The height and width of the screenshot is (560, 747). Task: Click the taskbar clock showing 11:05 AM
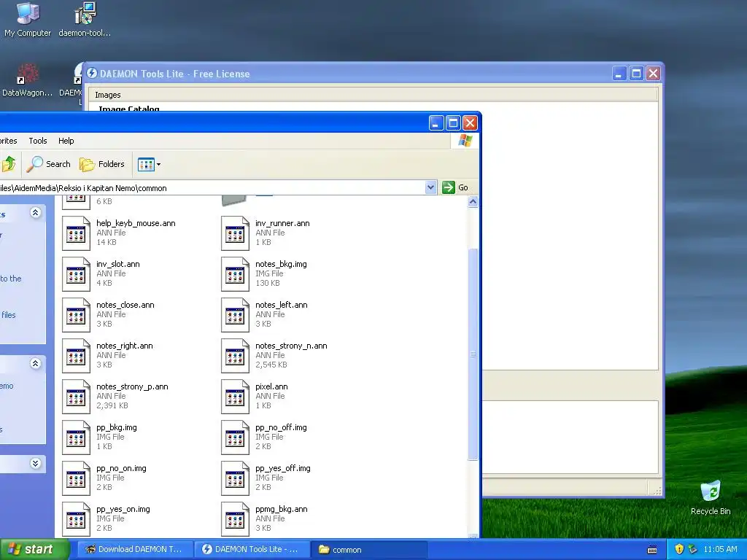(x=720, y=549)
